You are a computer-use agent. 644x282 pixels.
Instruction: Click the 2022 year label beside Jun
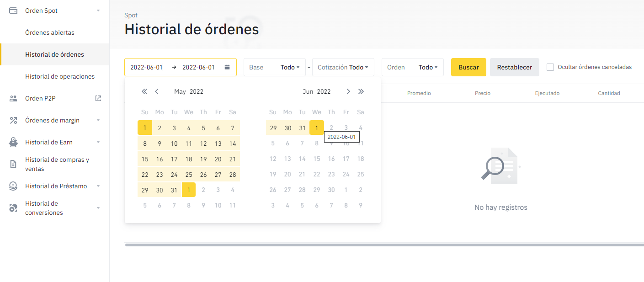[x=324, y=91]
